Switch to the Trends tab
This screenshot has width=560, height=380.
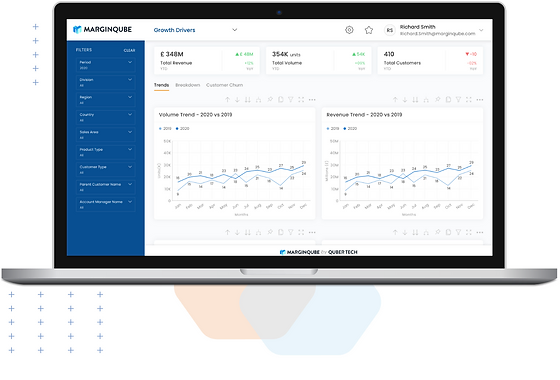pyautogui.click(x=161, y=85)
